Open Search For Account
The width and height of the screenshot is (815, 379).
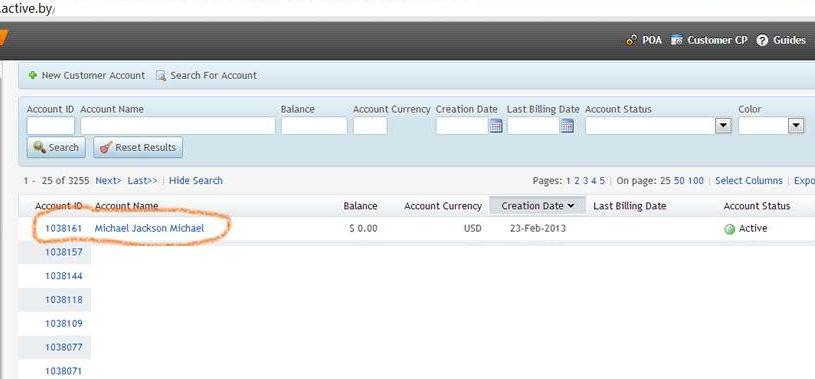click(x=214, y=75)
